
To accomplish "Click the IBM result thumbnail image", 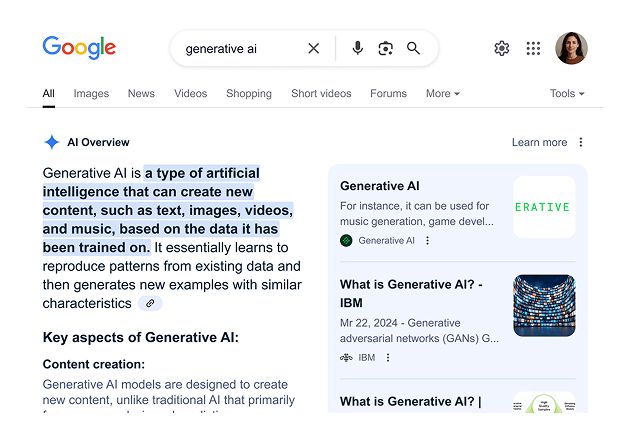I will (544, 306).
